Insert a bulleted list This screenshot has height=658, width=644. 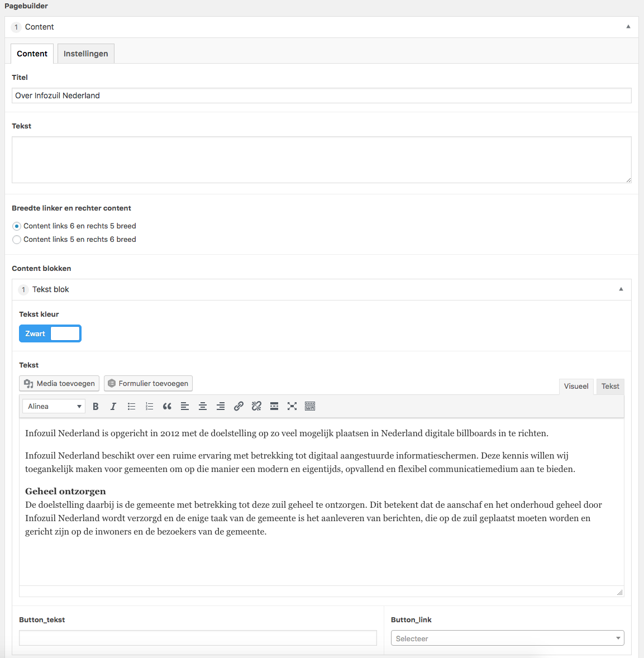click(x=131, y=406)
